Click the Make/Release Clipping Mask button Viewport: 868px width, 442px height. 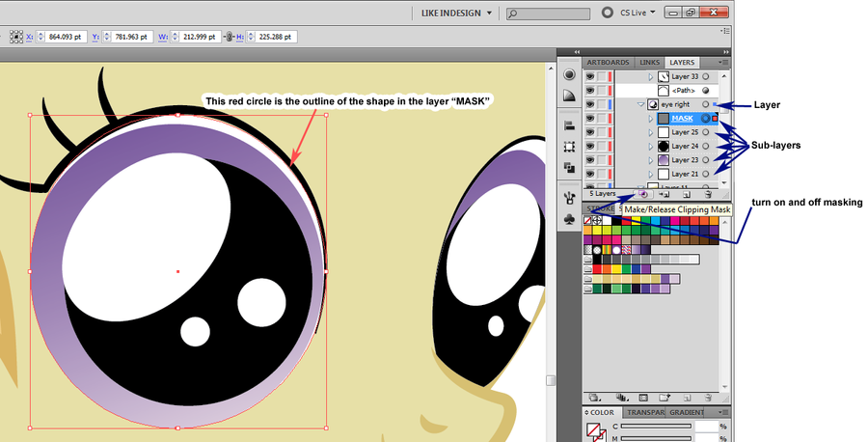point(643,194)
